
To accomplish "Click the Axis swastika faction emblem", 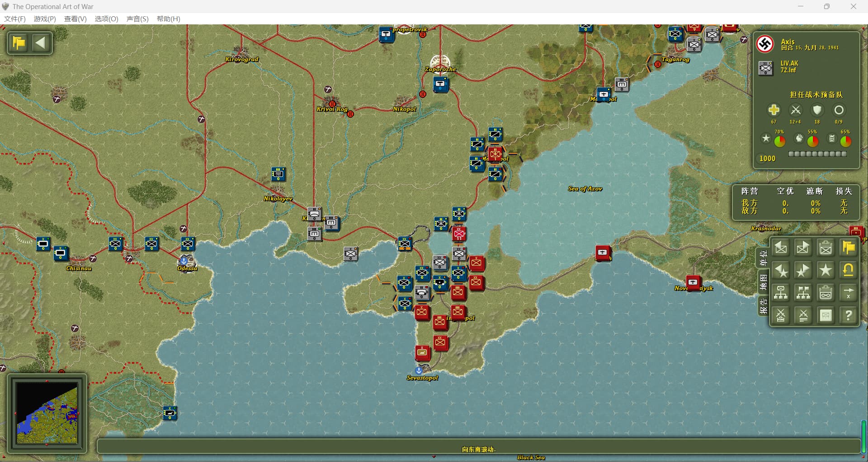I will (x=765, y=44).
